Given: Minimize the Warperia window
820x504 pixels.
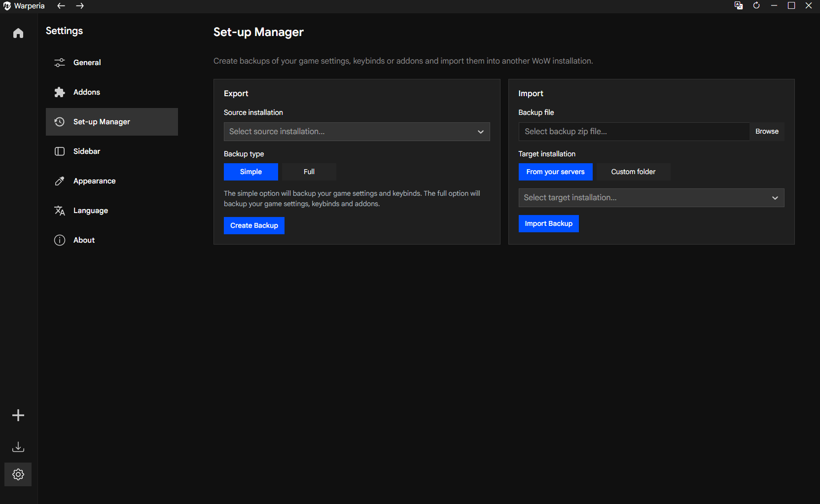Looking at the screenshot, I should point(774,5).
